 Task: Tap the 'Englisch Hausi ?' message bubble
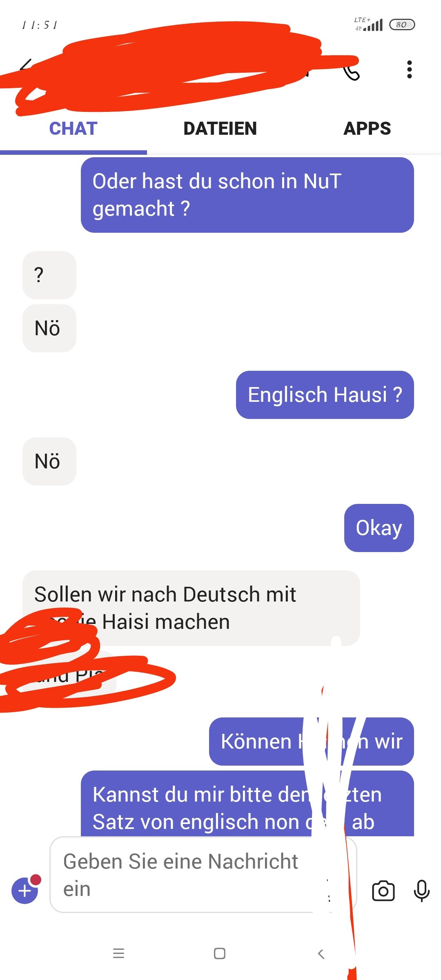(x=325, y=395)
